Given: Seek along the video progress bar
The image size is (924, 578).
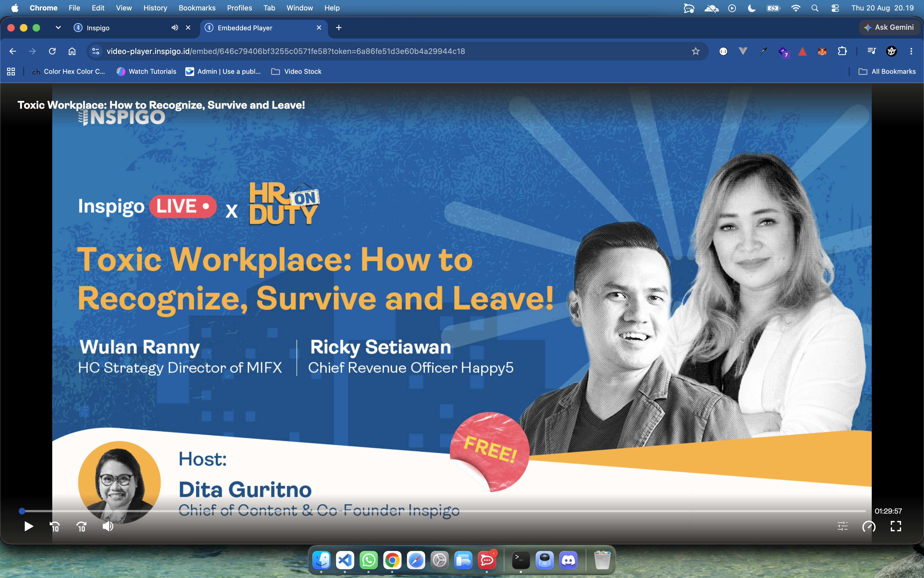Looking at the screenshot, I should [444, 511].
